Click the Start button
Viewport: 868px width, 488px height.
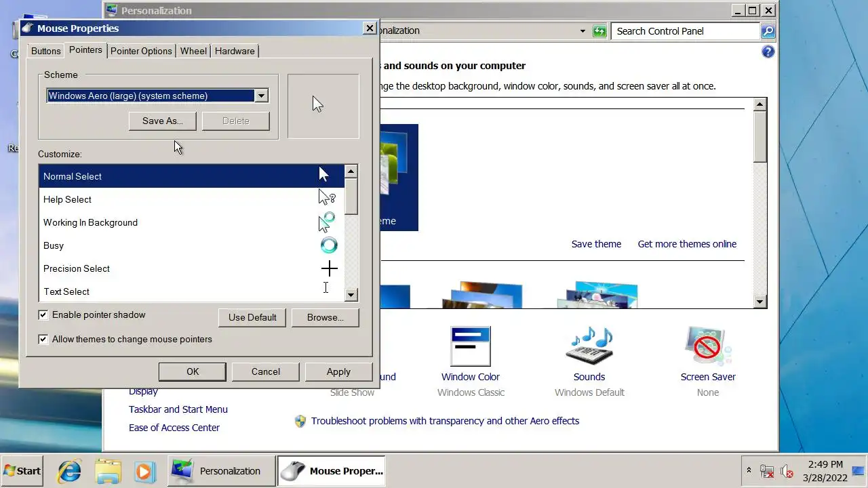click(x=22, y=471)
